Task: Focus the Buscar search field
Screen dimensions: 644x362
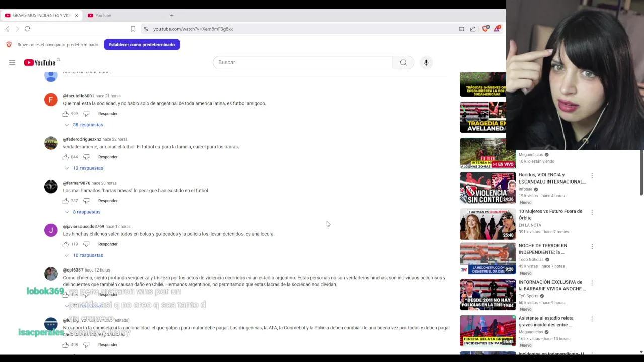Action: pyautogui.click(x=303, y=62)
